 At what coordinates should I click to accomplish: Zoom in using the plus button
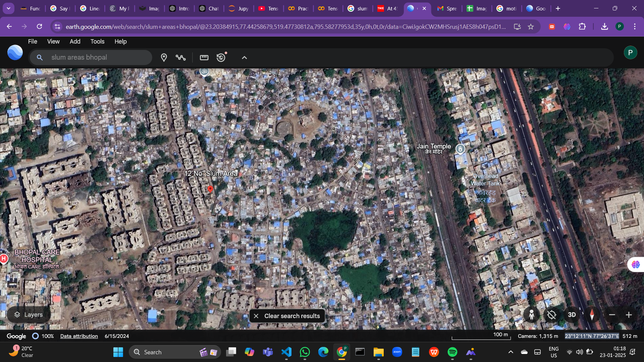[x=629, y=315]
